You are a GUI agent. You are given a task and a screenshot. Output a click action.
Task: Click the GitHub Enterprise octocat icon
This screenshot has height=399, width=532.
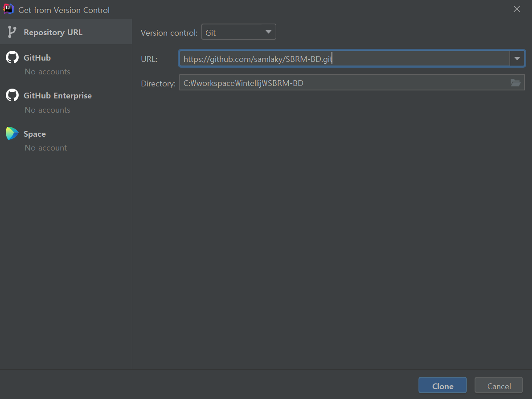coord(12,95)
